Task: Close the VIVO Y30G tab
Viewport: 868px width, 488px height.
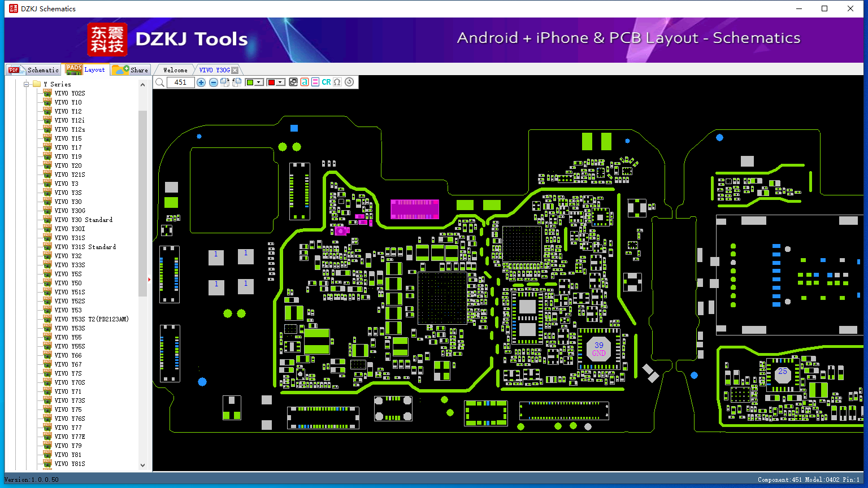Action: pos(235,70)
